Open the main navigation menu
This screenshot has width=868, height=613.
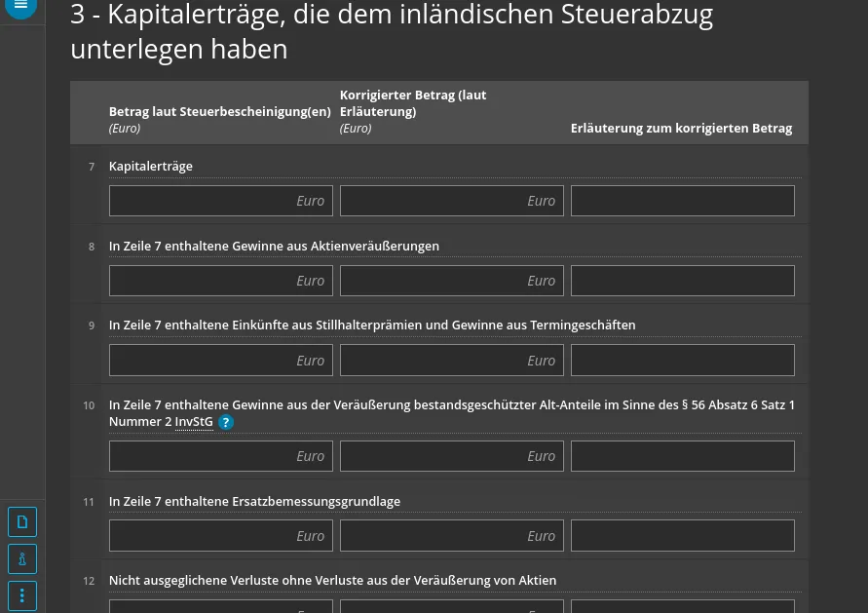(x=20, y=5)
